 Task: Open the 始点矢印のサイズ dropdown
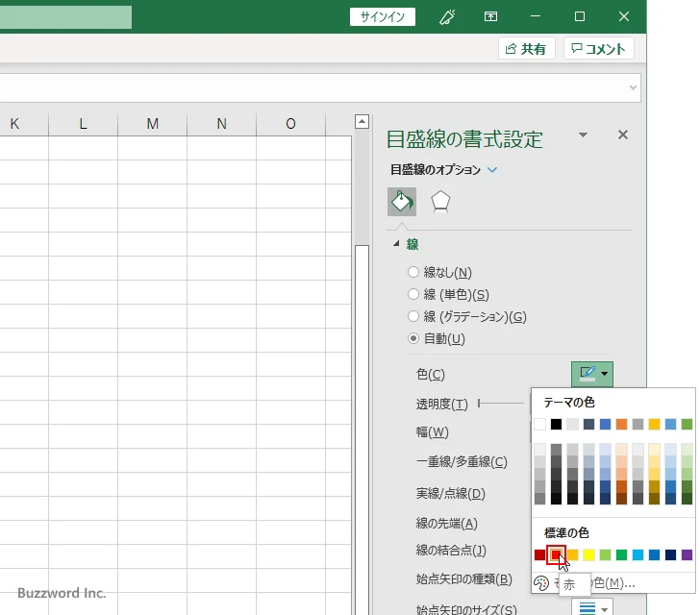tap(592, 607)
